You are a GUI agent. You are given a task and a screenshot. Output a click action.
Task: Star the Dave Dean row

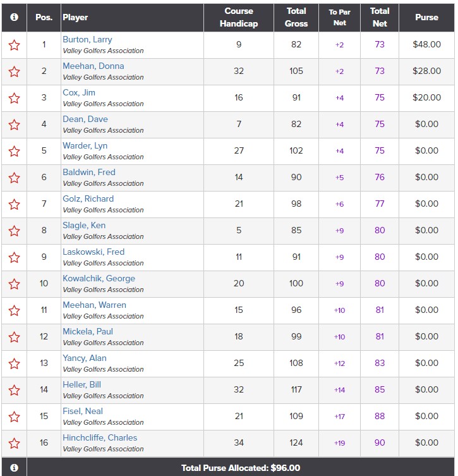pos(14,125)
